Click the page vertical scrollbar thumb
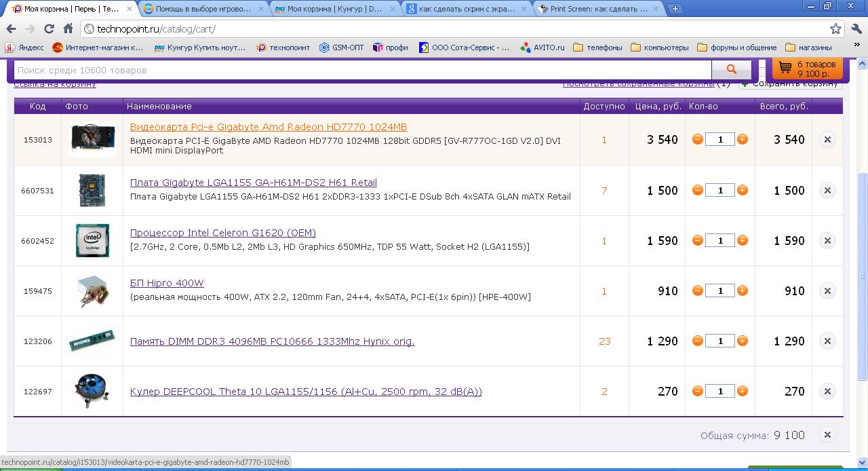Screen dimensions: 868x471 pyautogui.click(x=862, y=277)
